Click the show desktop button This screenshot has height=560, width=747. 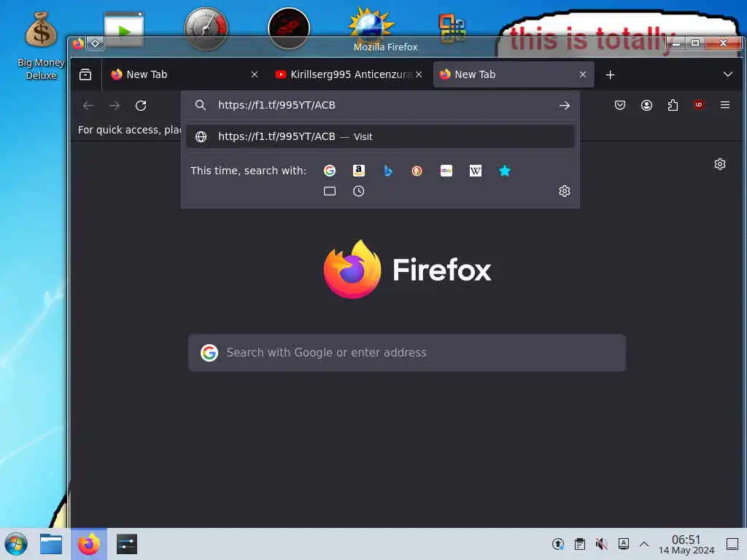click(732, 544)
